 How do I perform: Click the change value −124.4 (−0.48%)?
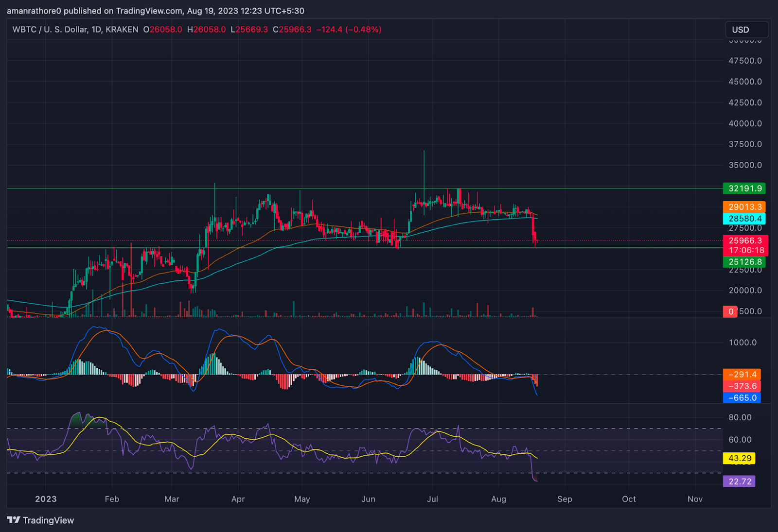(x=349, y=30)
